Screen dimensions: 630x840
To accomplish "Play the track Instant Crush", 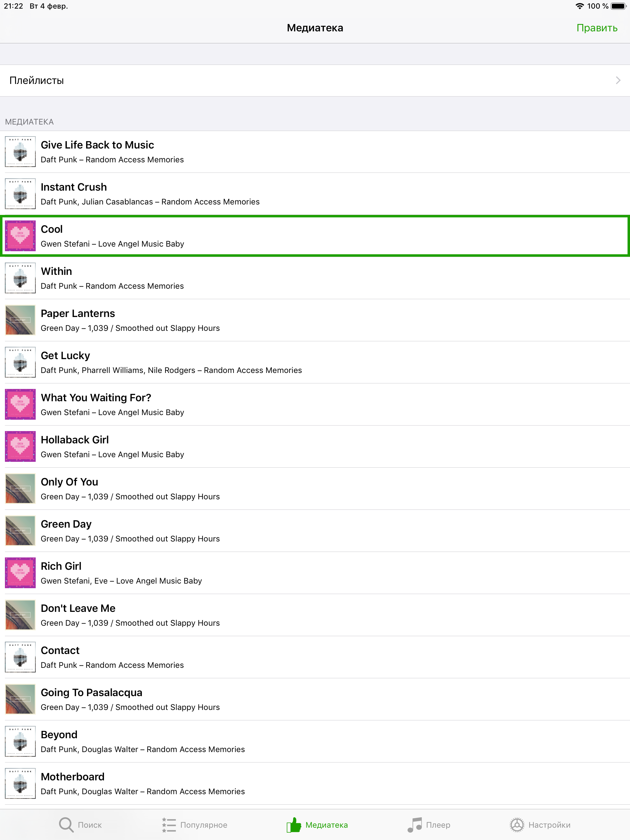I will 74,187.
